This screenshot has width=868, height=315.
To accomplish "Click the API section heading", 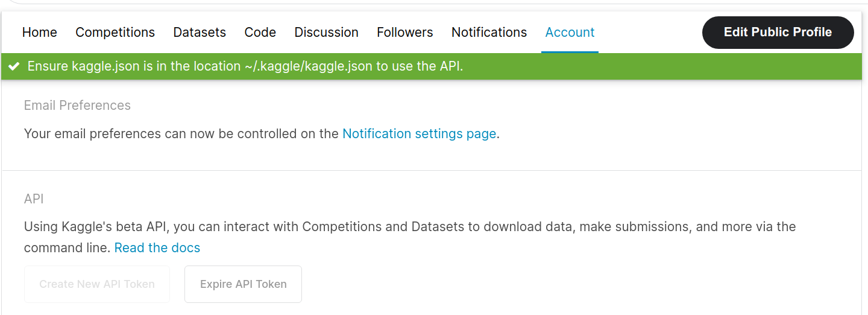I will [34, 199].
